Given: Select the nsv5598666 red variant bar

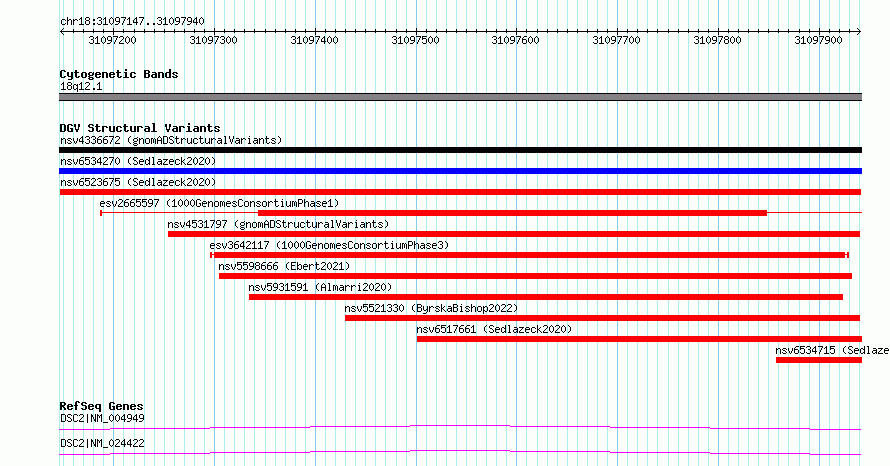Looking at the screenshot, I should coord(535,276).
